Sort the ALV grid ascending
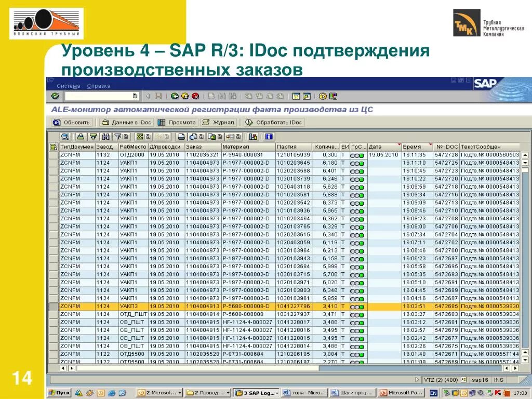This screenshot has width=532, height=399. (x=81, y=137)
